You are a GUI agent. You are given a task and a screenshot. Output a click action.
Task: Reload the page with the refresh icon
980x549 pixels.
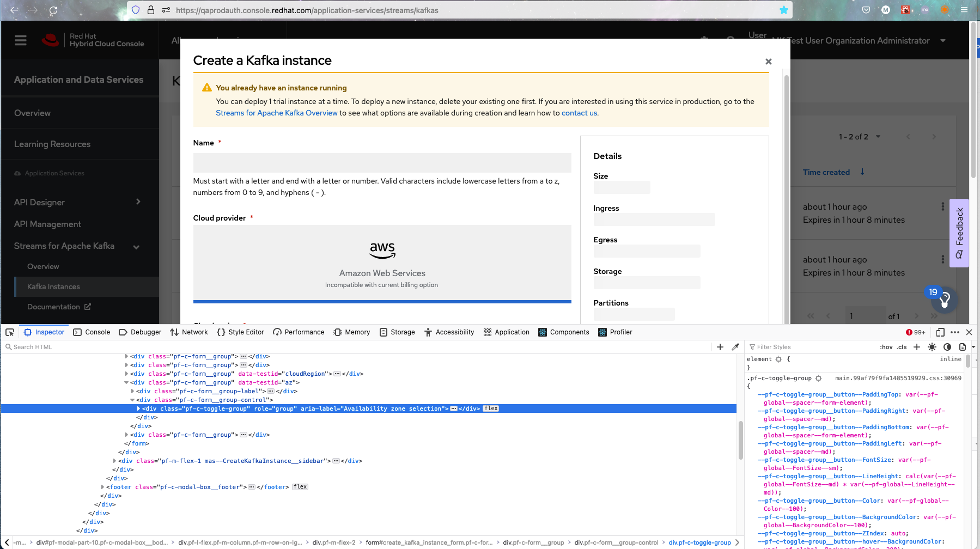click(53, 10)
